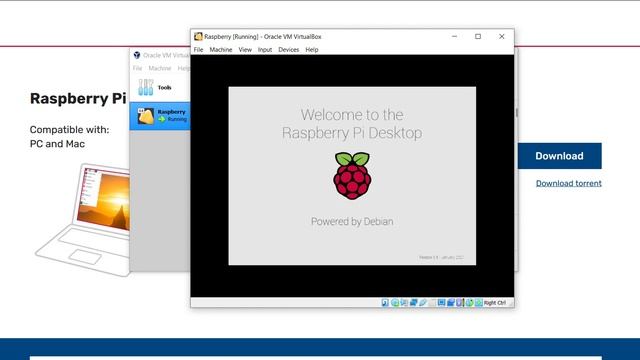Maximize the Raspberry VM window
Screen dimensions: 640x360
478,36
